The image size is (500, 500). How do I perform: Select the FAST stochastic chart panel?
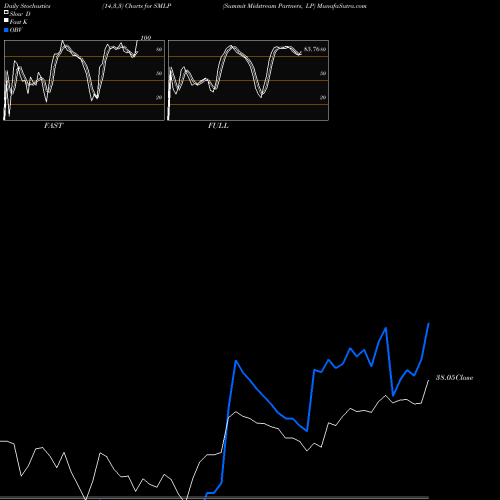84,80
